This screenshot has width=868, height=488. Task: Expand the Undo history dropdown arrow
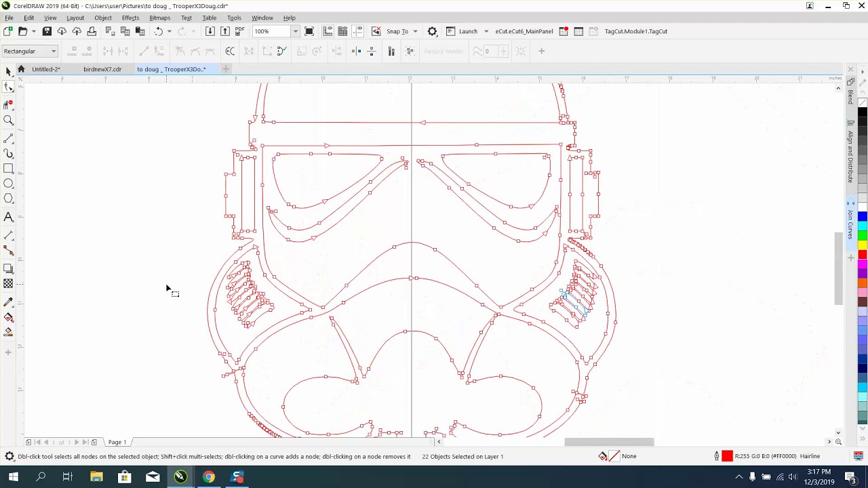coord(169,31)
